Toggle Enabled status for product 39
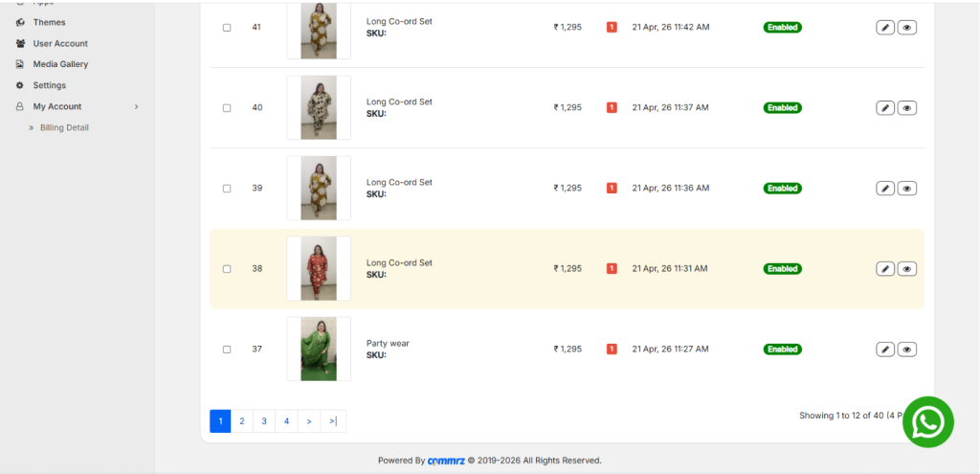Screen dimensions: 980x474 tap(783, 189)
